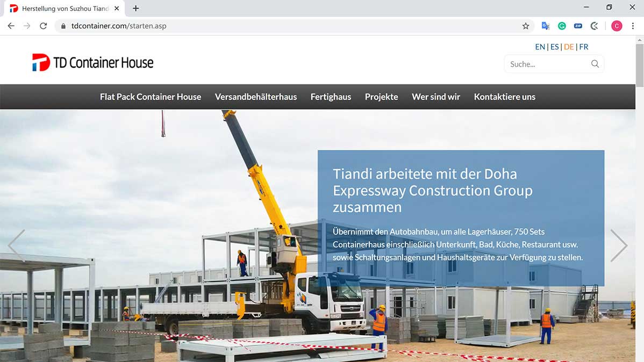The width and height of the screenshot is (644, 362).
Task: Open the Chrome profile avatar
Action: (x=617, y=26)
